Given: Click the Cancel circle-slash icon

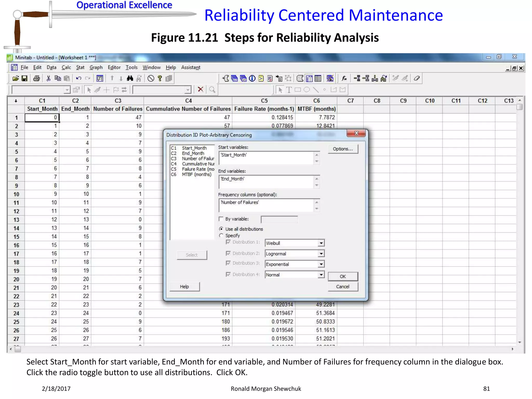Looking at the screenshot, I should 151,78.
